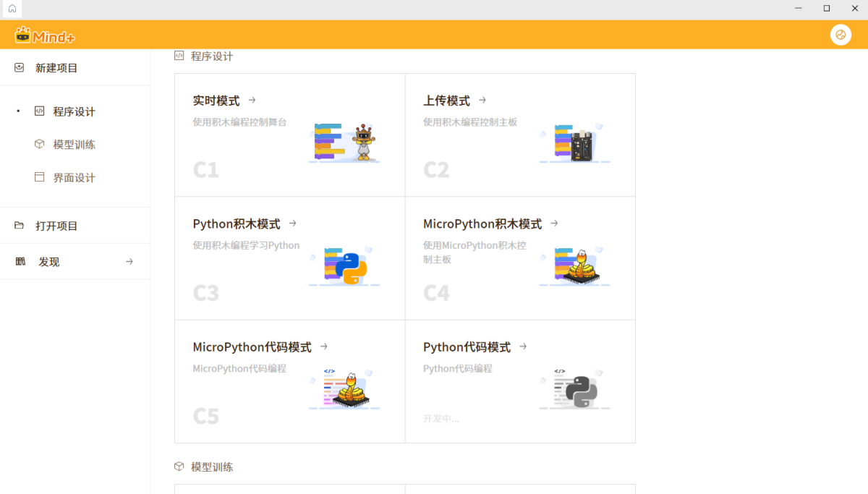This screenshot has width=868, height=494.
Task: Click the home icon in title bar
Action: coord(12,9)
